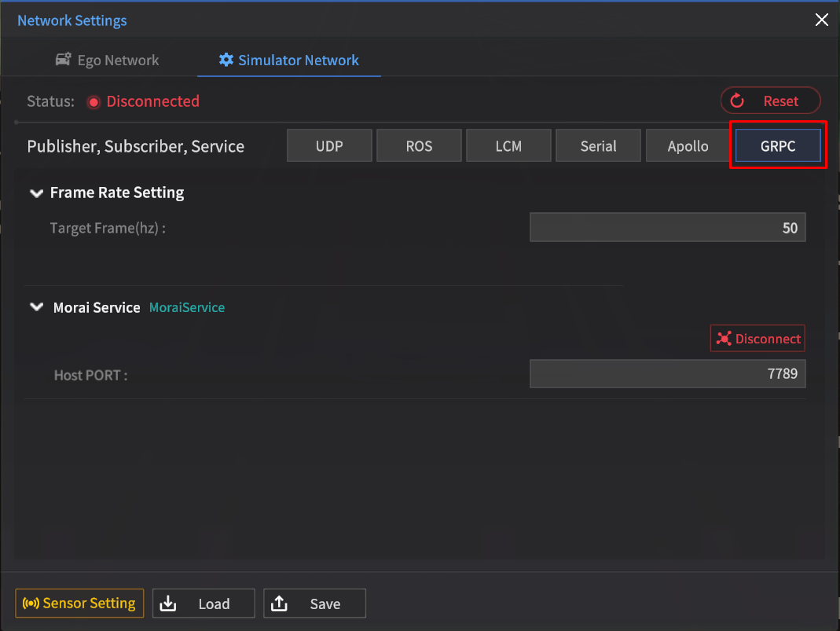840x631 pixels.
Task: Click the Save button
Action: (x=314, y=603)
